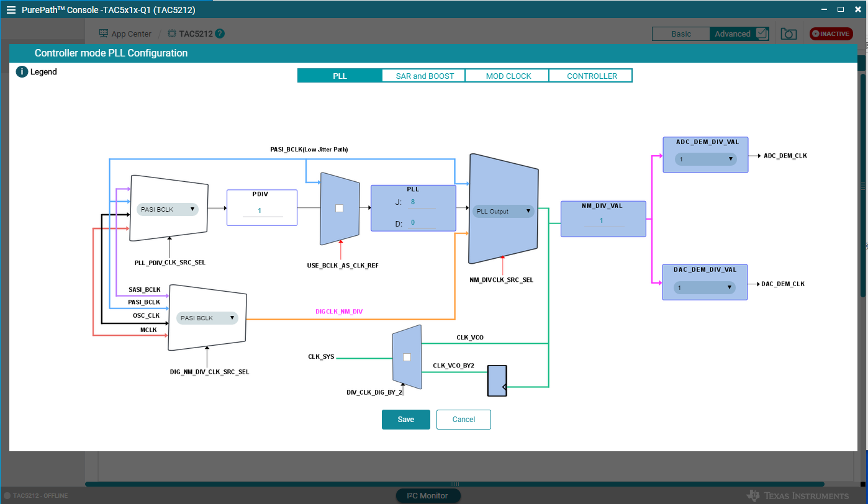
Task: Save the PLL configuration
Action: click(x=406, y=420)
